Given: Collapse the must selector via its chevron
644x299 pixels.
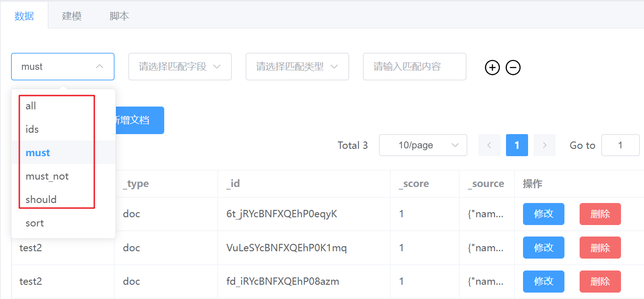Looking at the screenshot, I should tap(100, 66).
